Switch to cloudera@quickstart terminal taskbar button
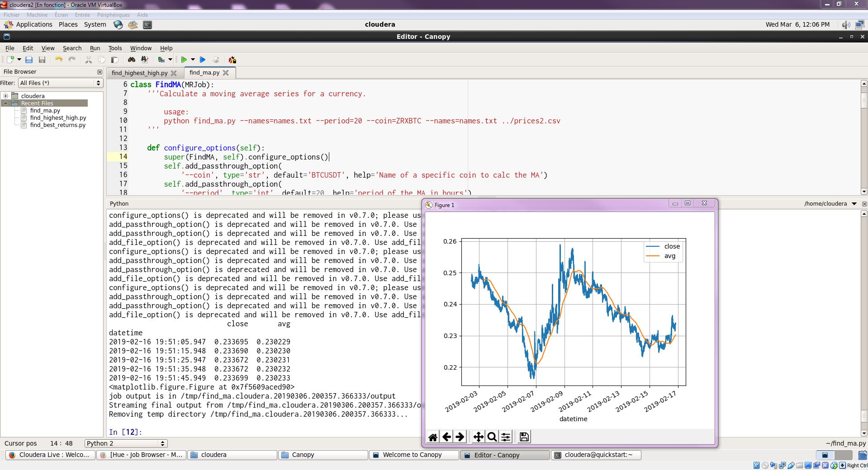This screenshot has height=470, width=868. click(596, 455)
